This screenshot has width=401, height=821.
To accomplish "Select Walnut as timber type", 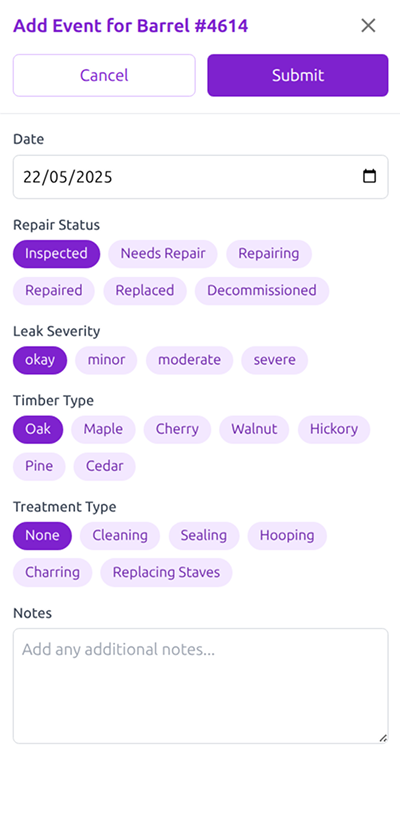I will pyautogui.click(x=254, y=430).
